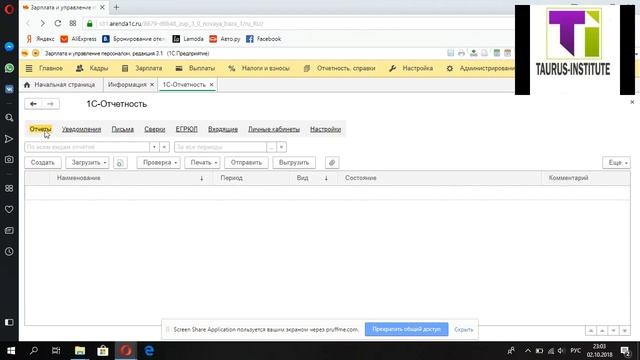This screenshot has width=640, height=360.
Task: Open the Выплаты section menu
Action: [x=195, y=68]
